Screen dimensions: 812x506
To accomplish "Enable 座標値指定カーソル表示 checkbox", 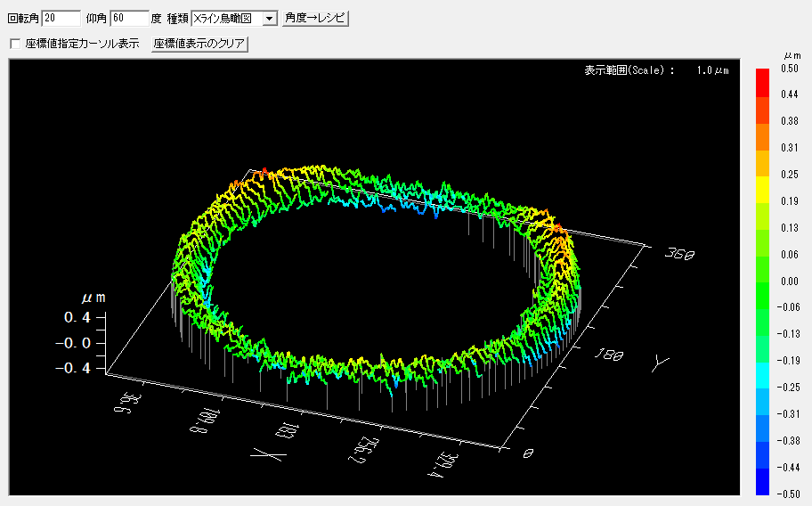I will tap(15, 44).
